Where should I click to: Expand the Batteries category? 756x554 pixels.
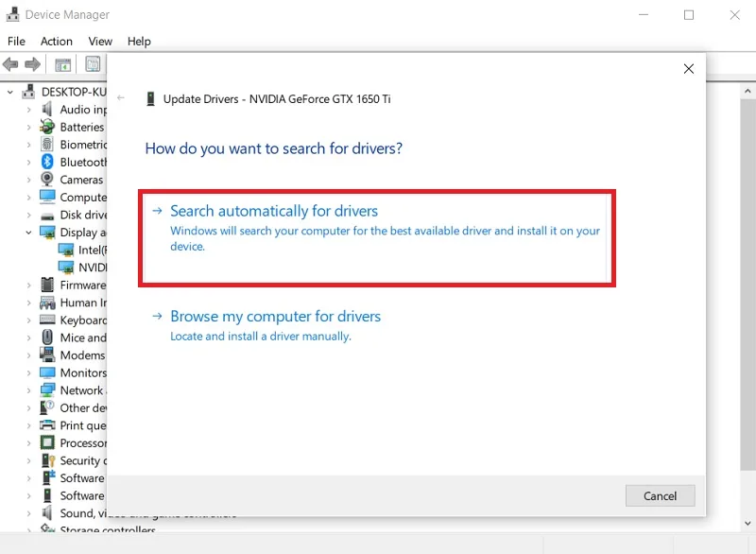coord(28,128)
